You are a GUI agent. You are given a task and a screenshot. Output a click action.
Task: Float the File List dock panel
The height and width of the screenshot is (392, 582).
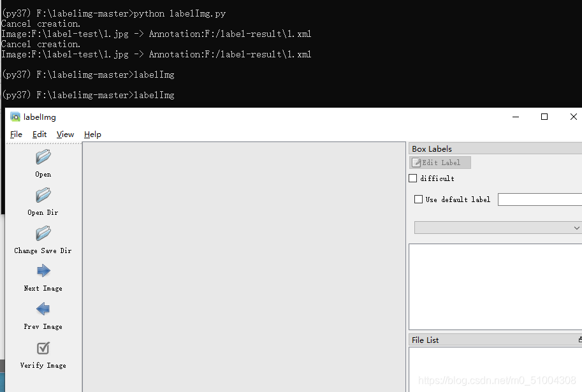[x=579, y=340]
